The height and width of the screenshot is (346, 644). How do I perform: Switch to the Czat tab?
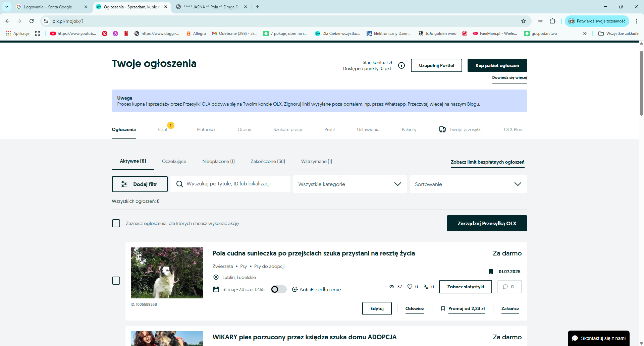pyautogui.click(x=163, y=129)
